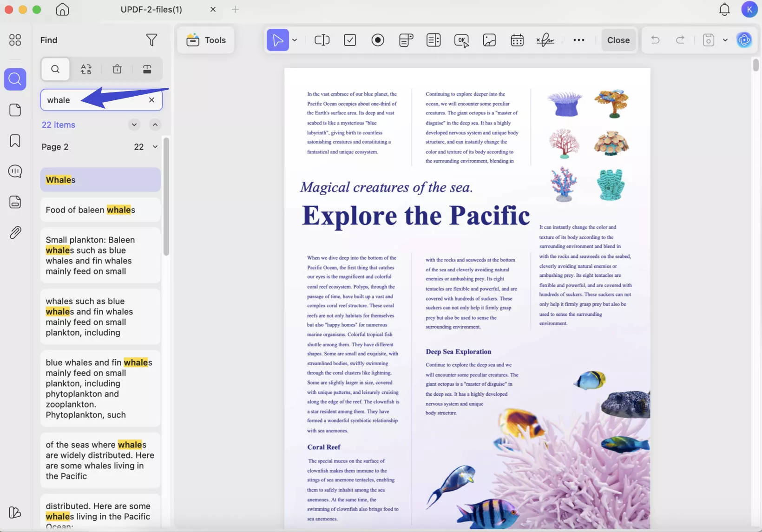The width and height of the screenshot is (762, 532).
Task: Open the Date stamp tool
Action: click(517, 40)
